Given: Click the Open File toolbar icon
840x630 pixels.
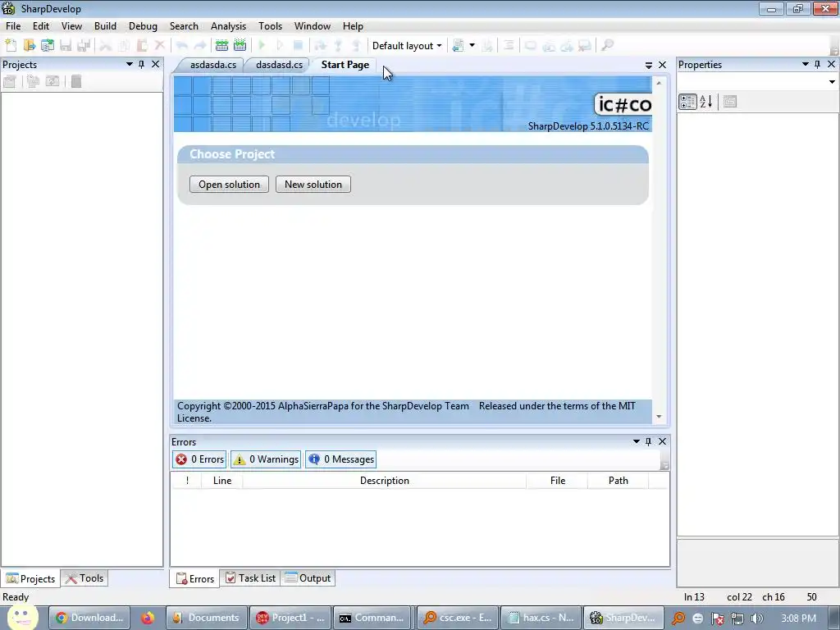Looking at the screenshot, I should coord(29,46).
